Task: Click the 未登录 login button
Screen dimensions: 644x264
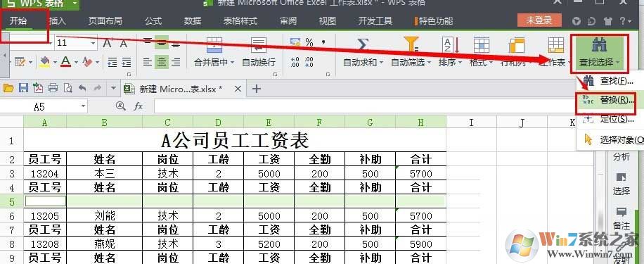Action: point(539,20)
